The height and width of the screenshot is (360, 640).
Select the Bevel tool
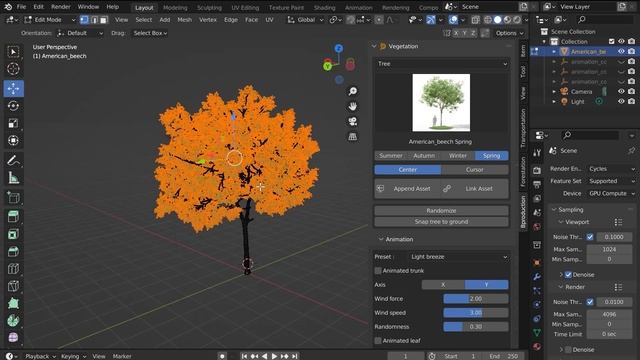(x=13, y=251)
